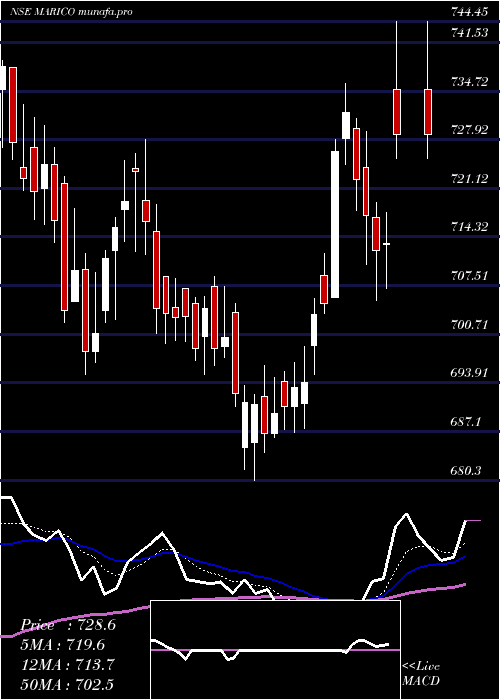Viewport: 500px width, 700px height.
Task: Click the latest red candlestick at far right
Action: coord(428,112)
